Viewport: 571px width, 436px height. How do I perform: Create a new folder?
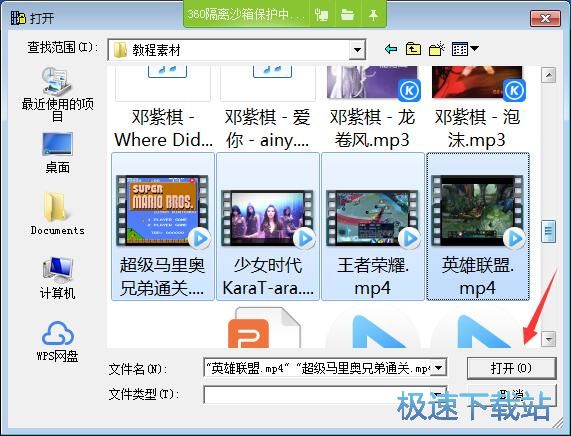point(437,49)
